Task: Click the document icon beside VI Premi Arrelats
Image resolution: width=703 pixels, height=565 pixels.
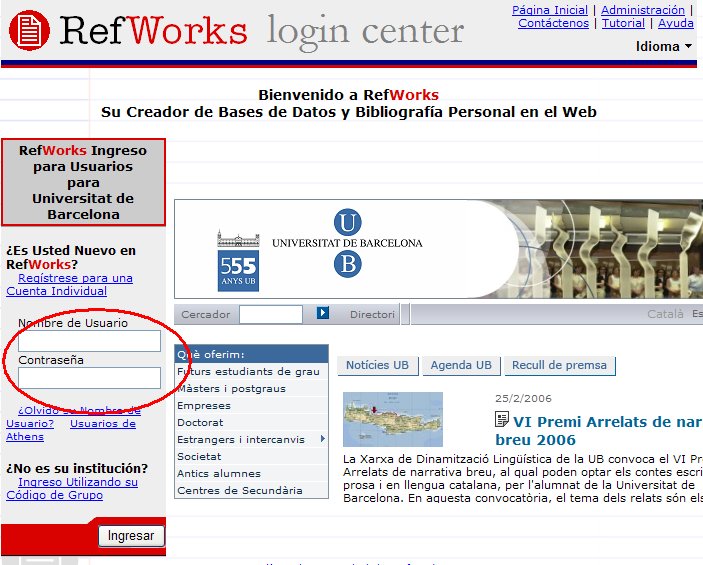Action: [501, 419]
